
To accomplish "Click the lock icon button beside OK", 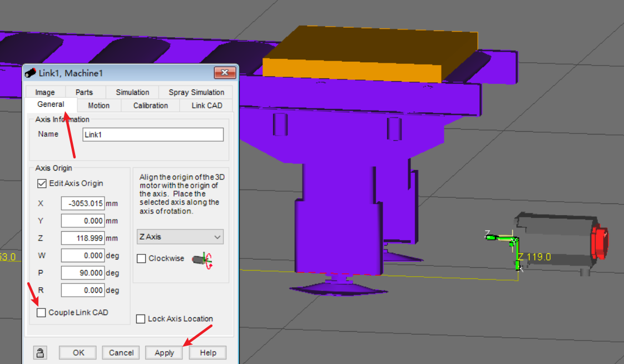I will [x=40, y=352].
